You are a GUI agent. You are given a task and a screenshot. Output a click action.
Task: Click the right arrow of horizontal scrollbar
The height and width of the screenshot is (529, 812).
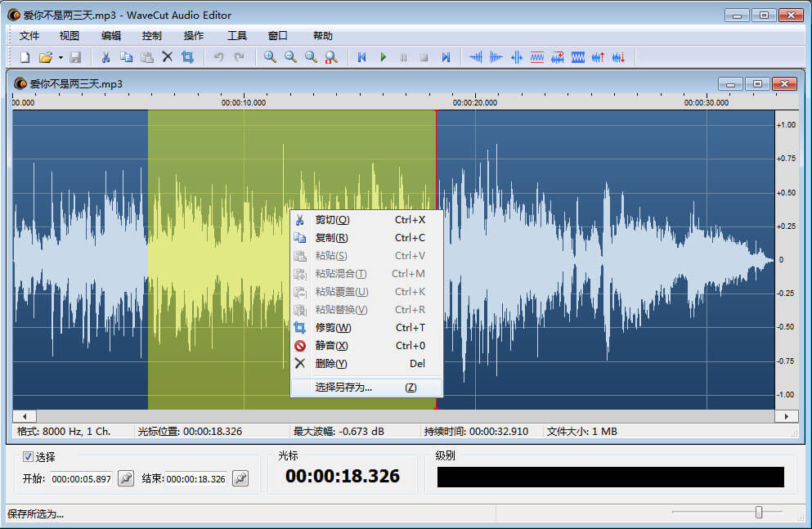787,416
